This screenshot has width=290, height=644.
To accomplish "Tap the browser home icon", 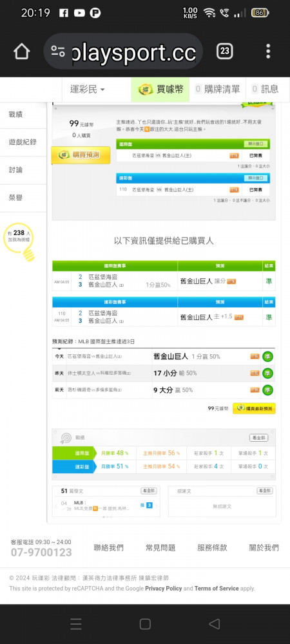I will tap(22, 52).
